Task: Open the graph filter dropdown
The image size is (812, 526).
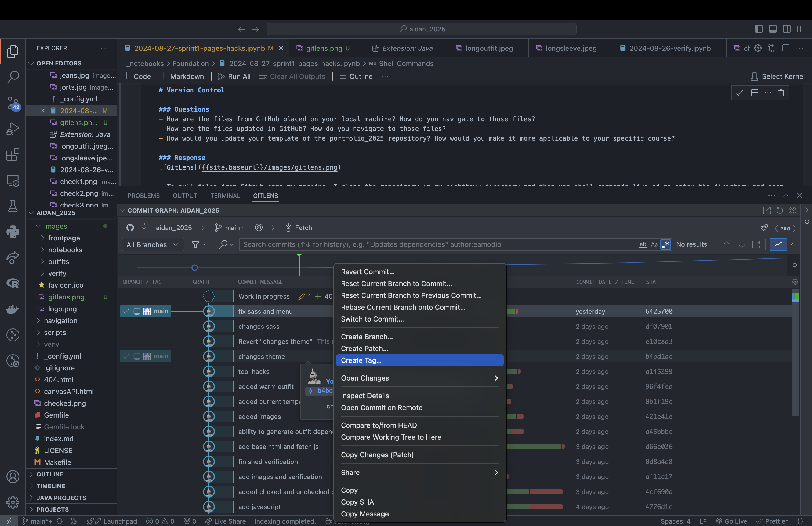Action: pos(198,244)
